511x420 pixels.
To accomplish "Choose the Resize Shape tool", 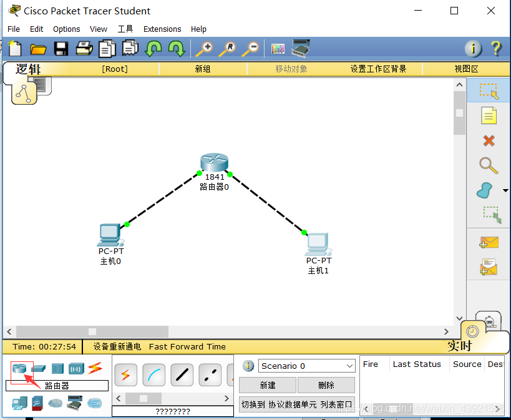I will click(x=492, y=215).
